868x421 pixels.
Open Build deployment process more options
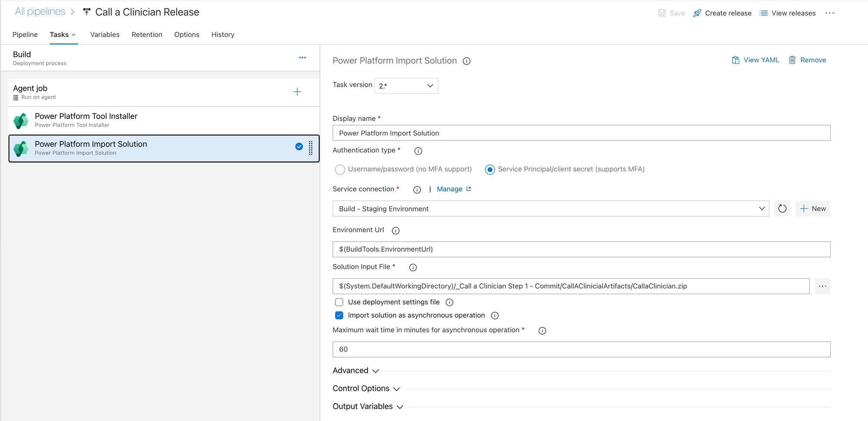302,58
